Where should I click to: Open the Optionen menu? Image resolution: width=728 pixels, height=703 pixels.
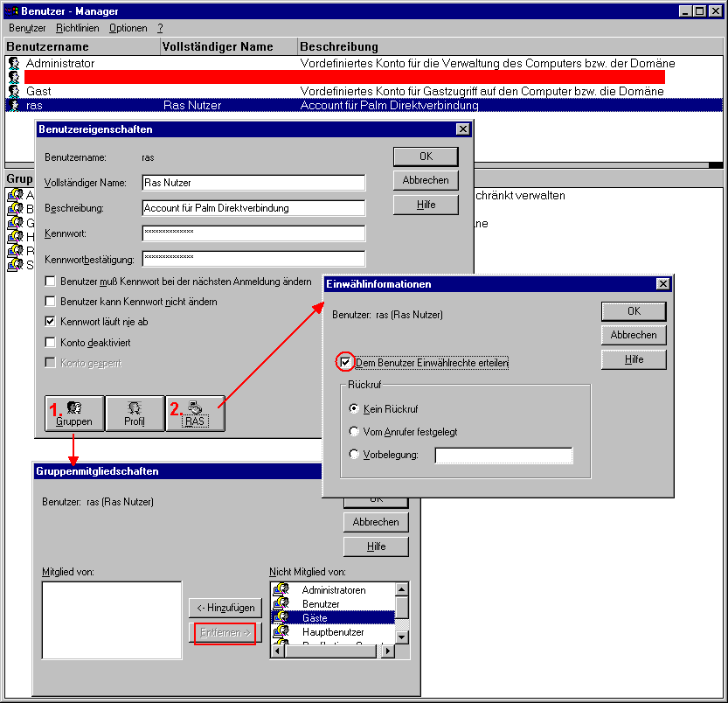click(x=128, y=28)
